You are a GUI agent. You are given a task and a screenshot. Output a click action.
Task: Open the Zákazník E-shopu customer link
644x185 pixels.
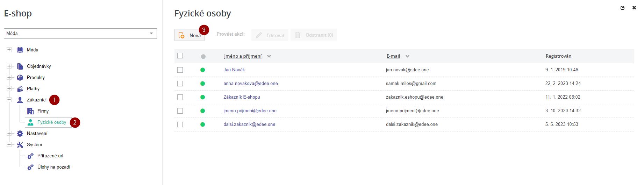242,97
